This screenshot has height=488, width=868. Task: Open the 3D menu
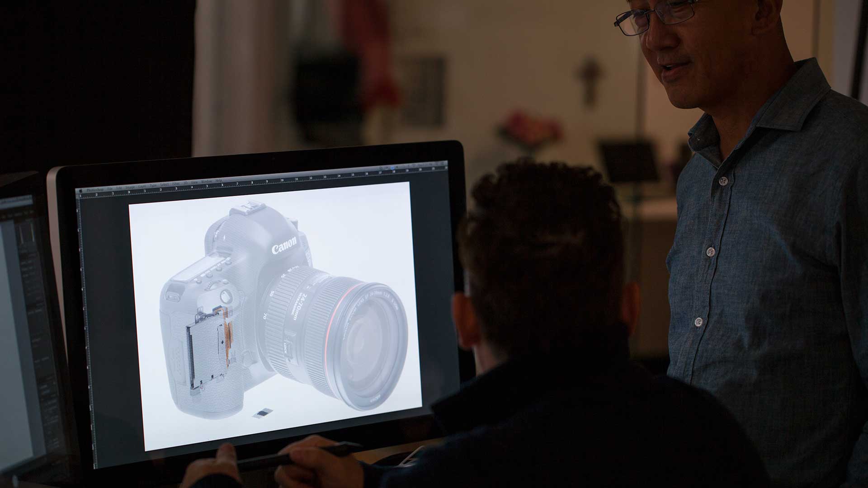coord(185,183)
